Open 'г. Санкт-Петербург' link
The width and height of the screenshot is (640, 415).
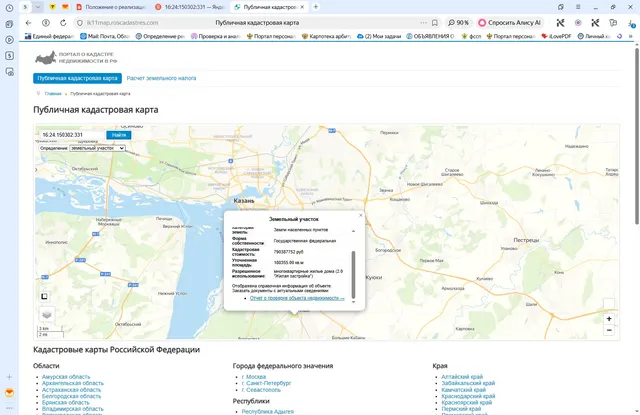(x=266, y=383)
